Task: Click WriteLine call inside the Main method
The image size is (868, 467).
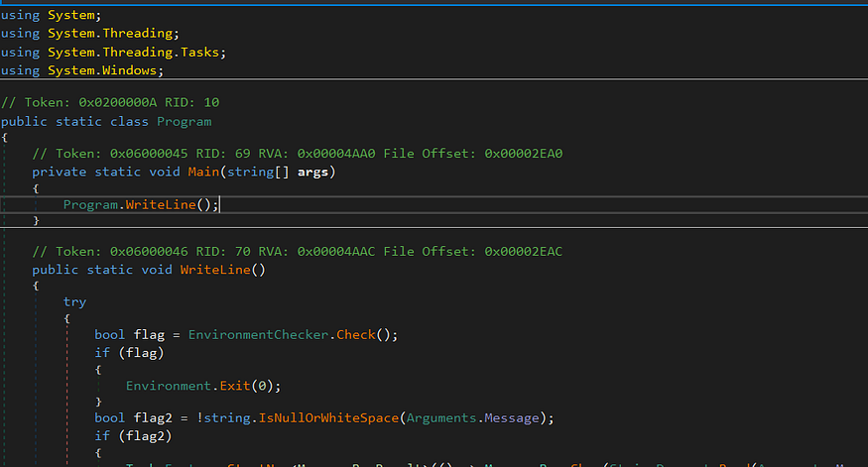Action: pos(161,204)
